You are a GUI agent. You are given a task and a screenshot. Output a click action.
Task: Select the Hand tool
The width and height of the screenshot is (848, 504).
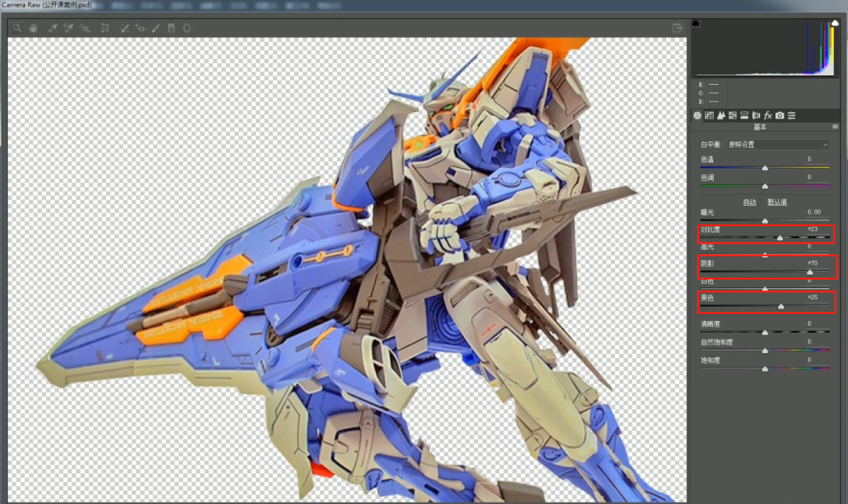coord(34,28)
